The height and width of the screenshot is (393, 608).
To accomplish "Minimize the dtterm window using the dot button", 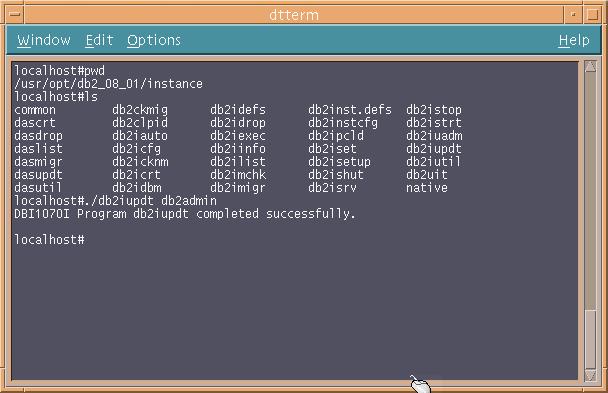I will tap(573, 15).
